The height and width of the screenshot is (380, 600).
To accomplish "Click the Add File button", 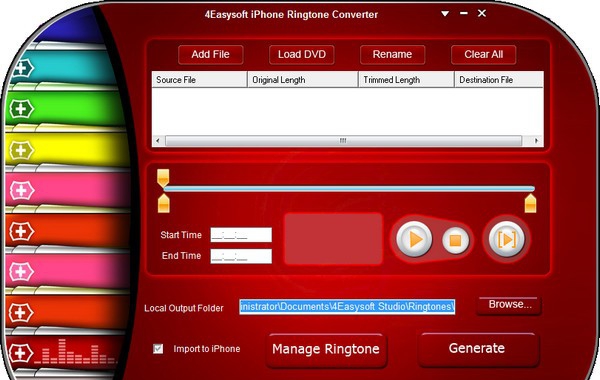I will pos(210,54).
